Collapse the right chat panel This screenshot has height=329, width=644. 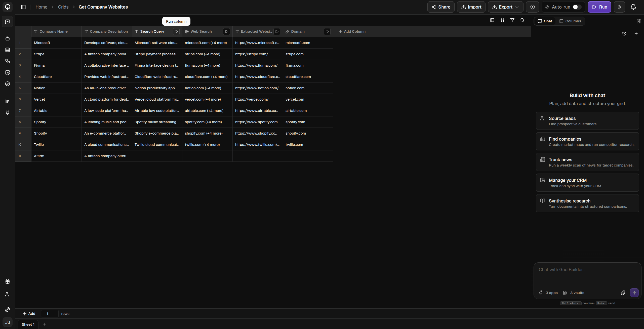coord(639,21)
